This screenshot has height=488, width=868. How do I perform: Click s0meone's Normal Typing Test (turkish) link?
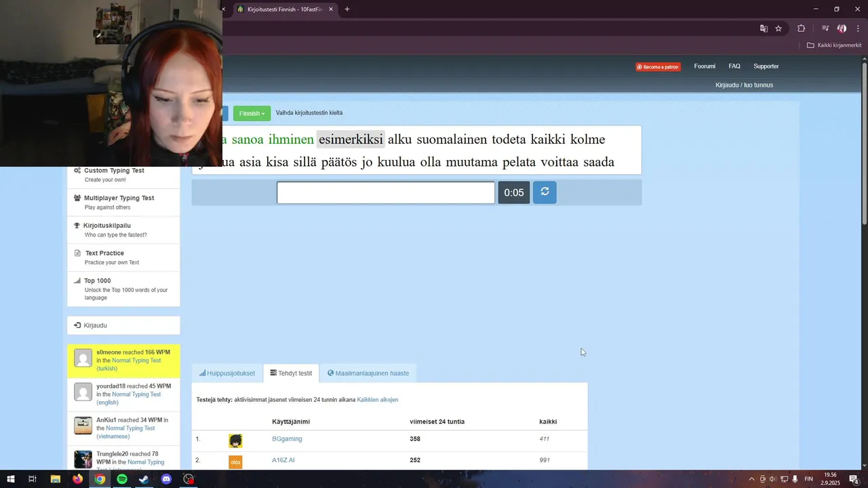pyautogui.click(x=129, y=365)
